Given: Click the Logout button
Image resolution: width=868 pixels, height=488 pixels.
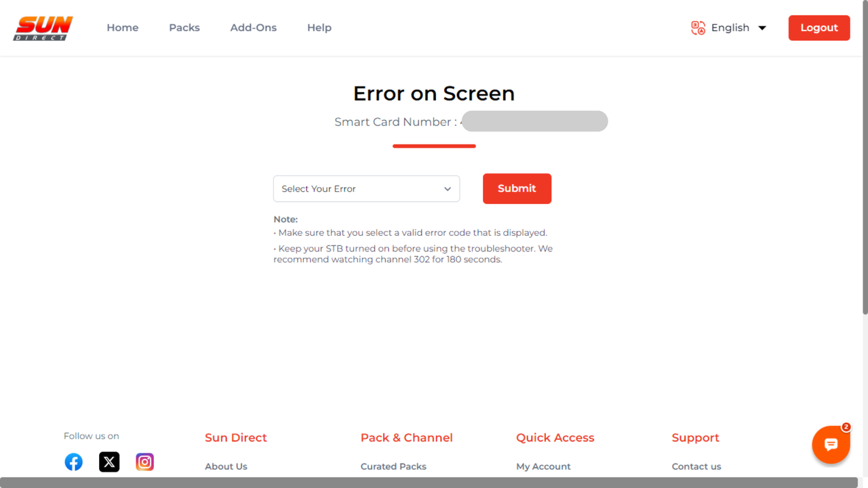Looking at the screenshot, I should click(819, 28).
